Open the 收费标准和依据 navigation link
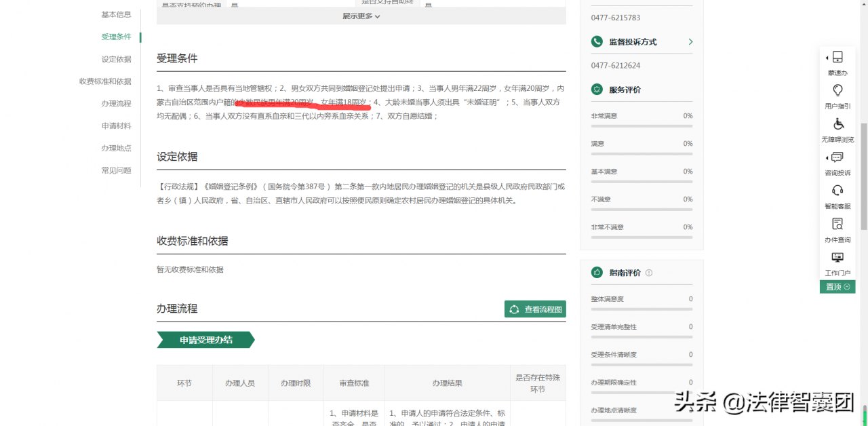This screenshot has height=426, width=868. 108,81
